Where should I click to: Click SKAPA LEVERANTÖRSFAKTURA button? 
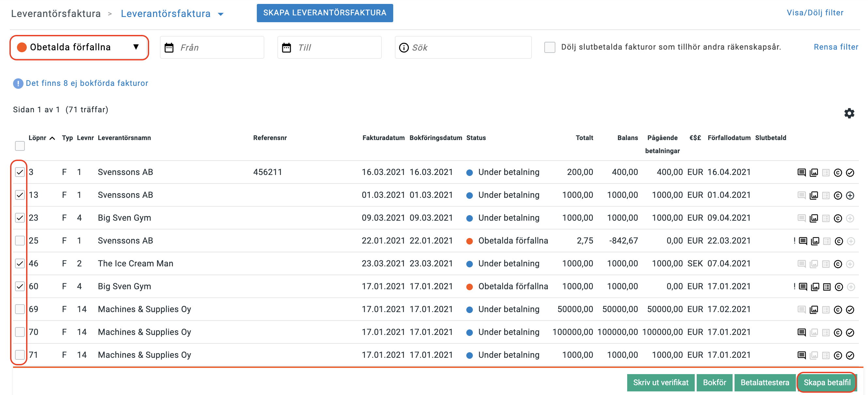coord(325,13)
